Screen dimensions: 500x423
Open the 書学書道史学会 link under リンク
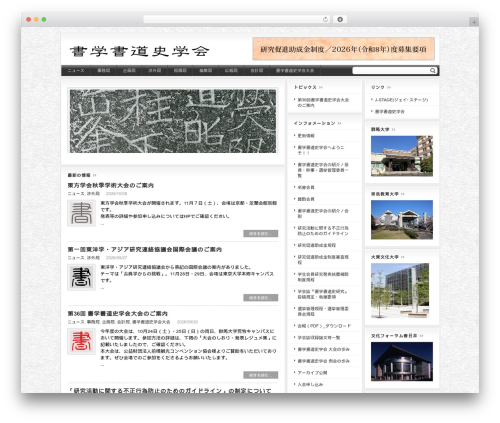pyautogui.click(x=390, y=112)
